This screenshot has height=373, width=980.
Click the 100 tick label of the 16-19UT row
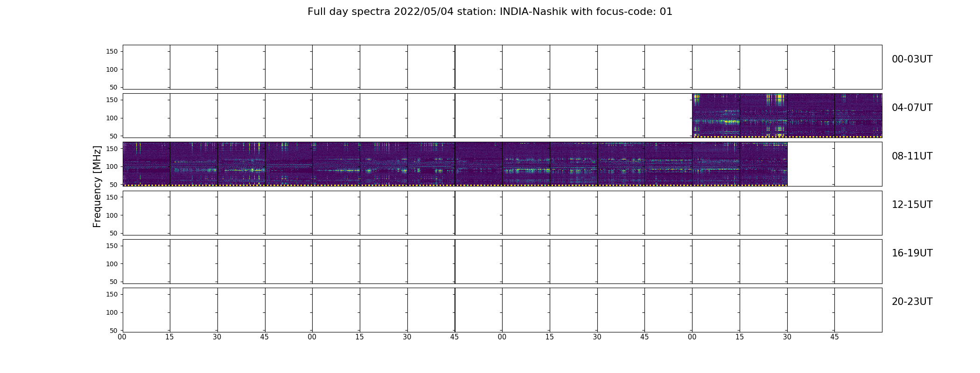click(x=112, y=263)
